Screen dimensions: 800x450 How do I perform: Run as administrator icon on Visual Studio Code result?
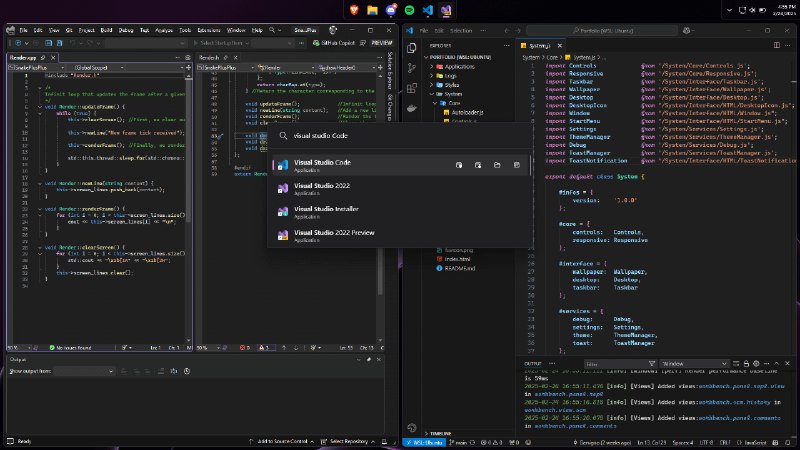[459, 165]
